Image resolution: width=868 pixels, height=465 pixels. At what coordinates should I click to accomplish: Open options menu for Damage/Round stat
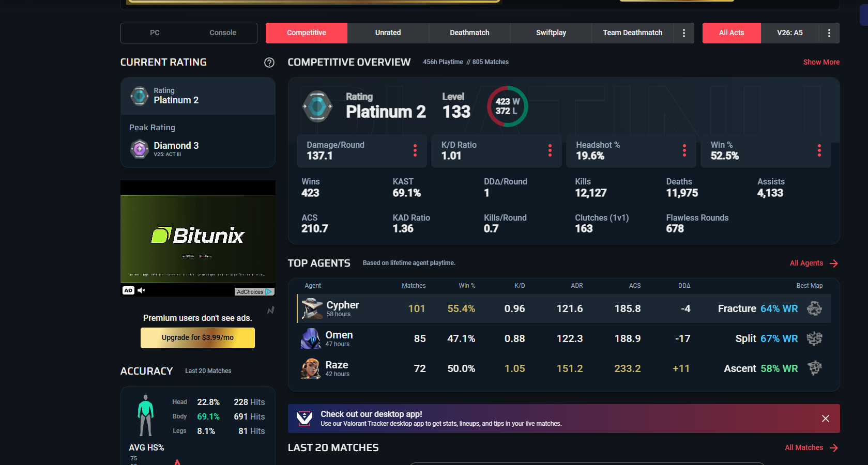coord(415,150)
